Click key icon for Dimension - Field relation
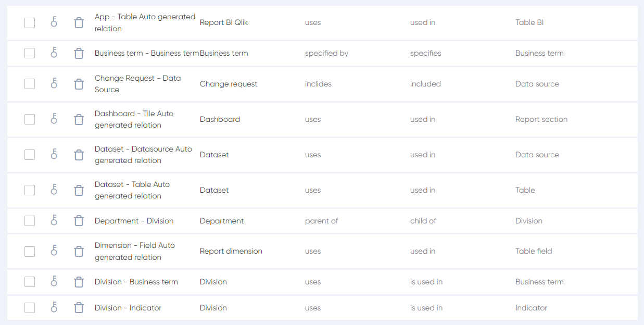 tap(54, 251)
